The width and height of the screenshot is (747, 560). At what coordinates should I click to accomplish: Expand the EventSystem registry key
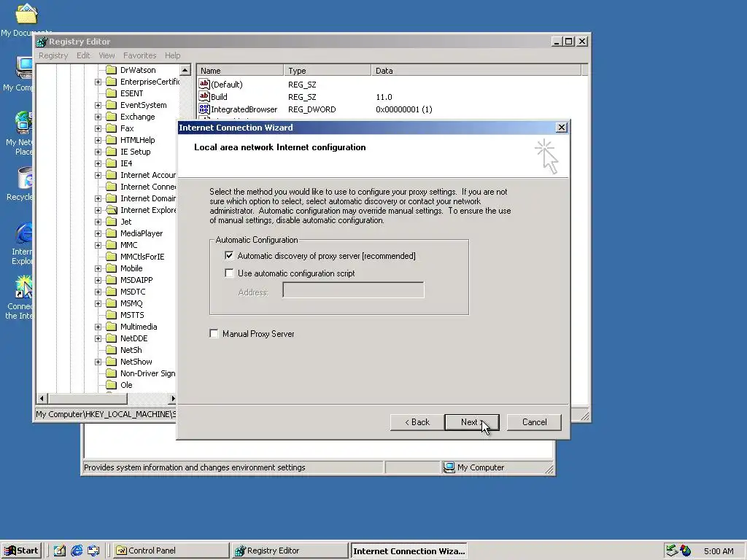98,105
